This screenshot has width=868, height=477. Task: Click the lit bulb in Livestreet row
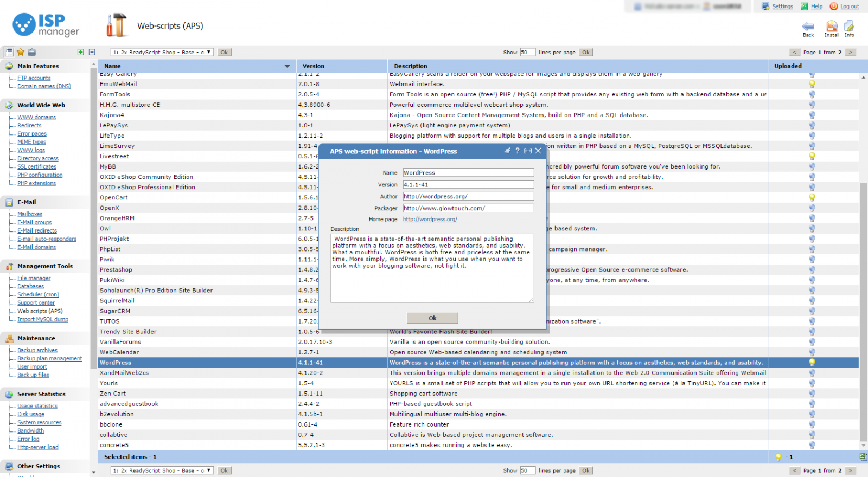[812, 156]
